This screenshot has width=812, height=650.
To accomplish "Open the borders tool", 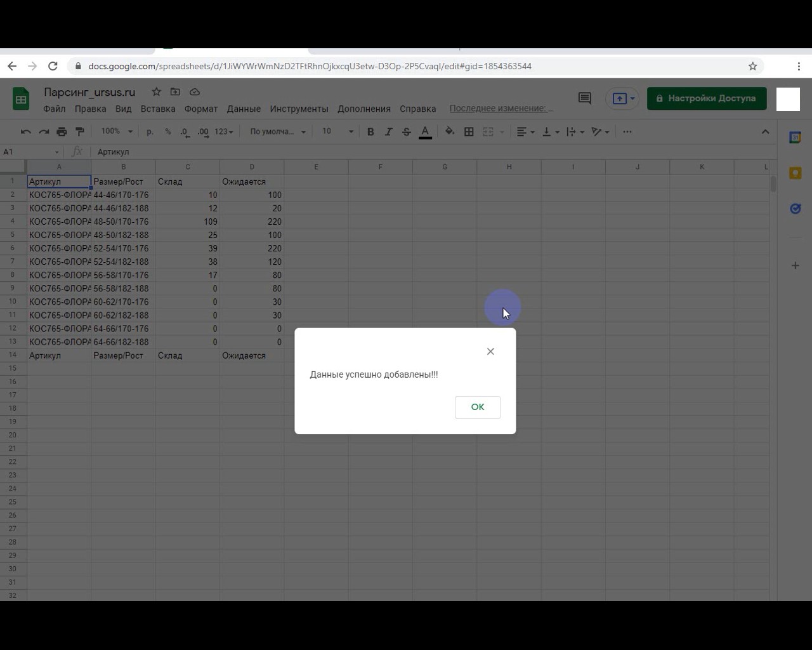I will pyautogui.click(x=469, y=131).
